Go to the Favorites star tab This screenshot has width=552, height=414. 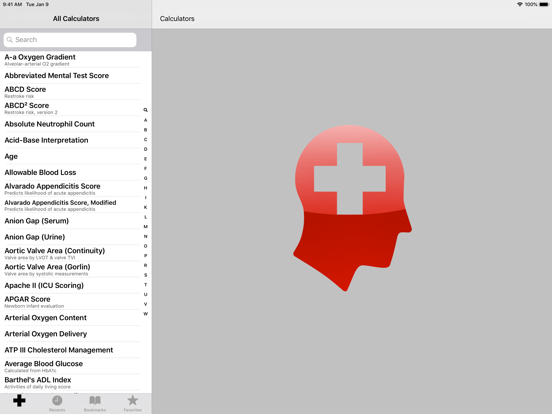[x=132, y=403]
